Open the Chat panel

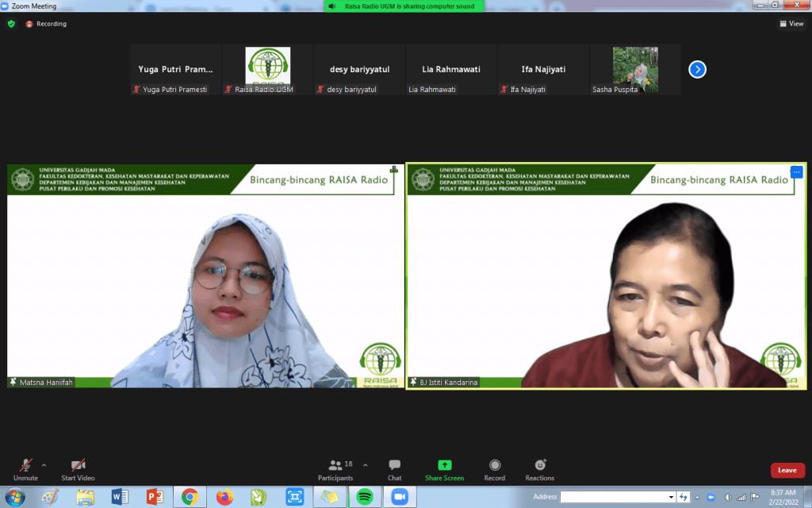pyautogui.click(x=395, y=470)
